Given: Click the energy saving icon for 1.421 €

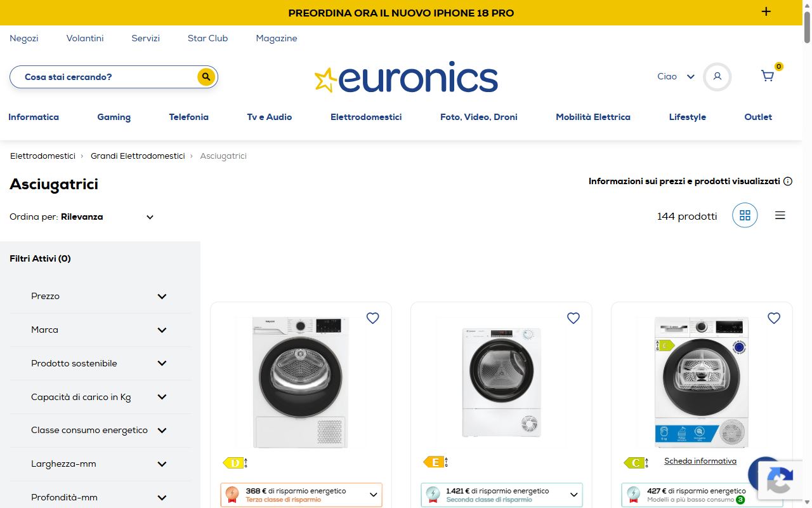Looking at the screenshot, I should 433,495.
